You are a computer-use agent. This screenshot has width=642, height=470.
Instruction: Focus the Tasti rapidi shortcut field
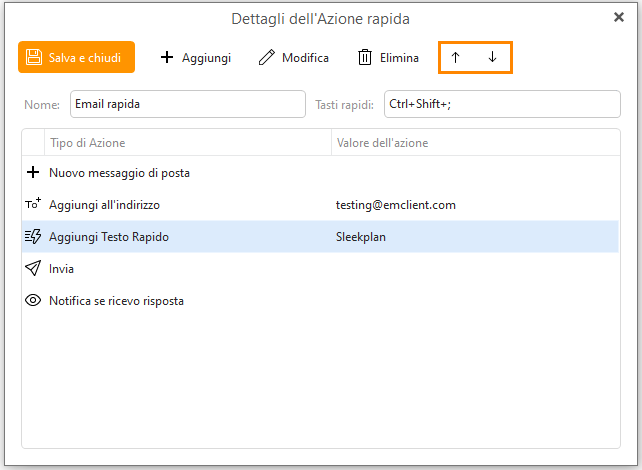pos(502,104)
